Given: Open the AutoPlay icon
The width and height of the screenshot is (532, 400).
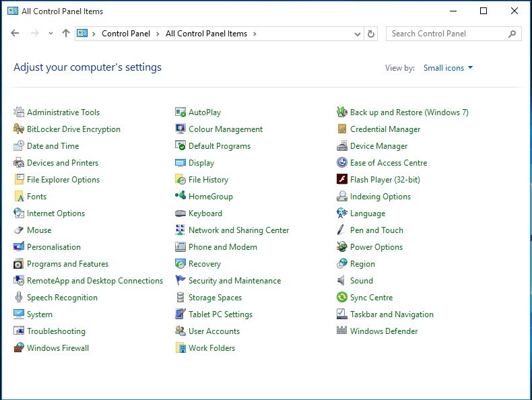Looking at the screenshot, I should (180, 112).
